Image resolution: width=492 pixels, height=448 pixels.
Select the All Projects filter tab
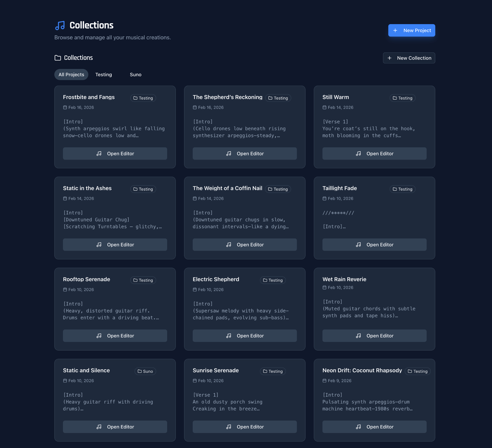point(71,75)
